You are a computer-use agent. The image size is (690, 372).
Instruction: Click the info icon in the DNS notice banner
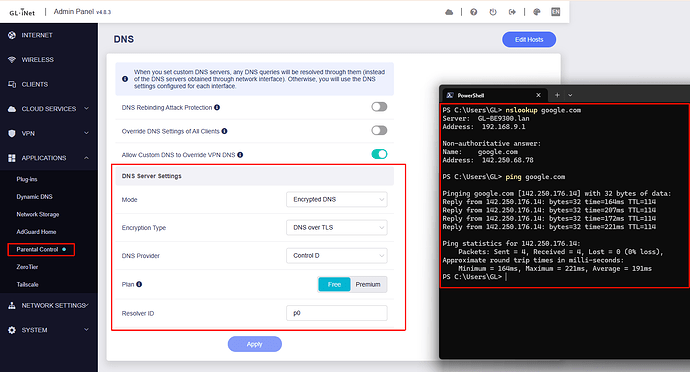[125, 79]
